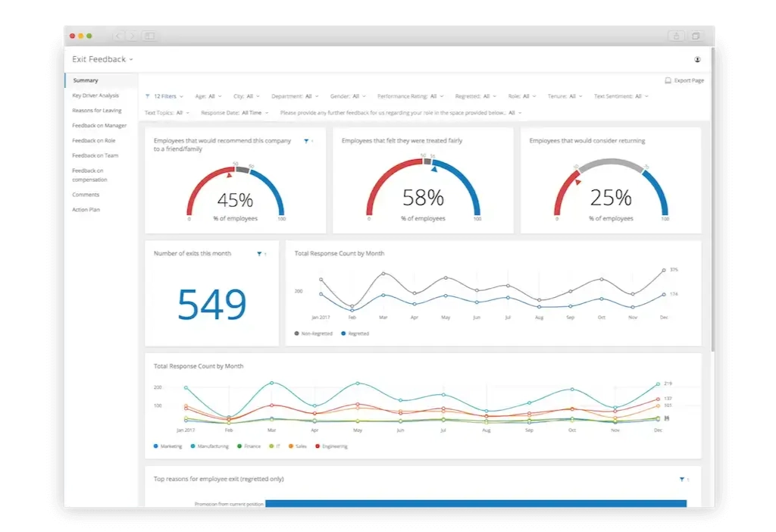The image size is (776, 532).
Task: Click filter icon on Top reasons widget
Action: [x=682, y=479]
